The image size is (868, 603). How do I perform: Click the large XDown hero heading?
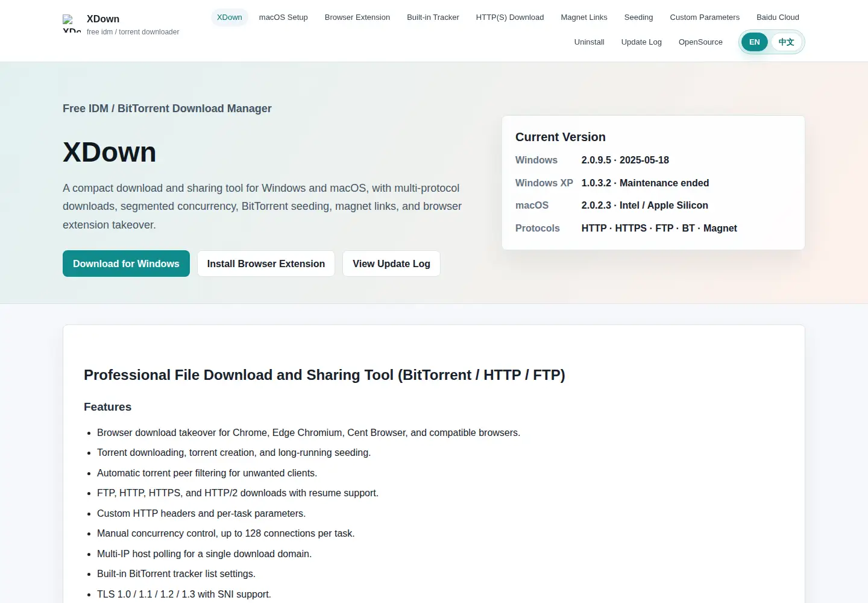[x=110, y=153]
